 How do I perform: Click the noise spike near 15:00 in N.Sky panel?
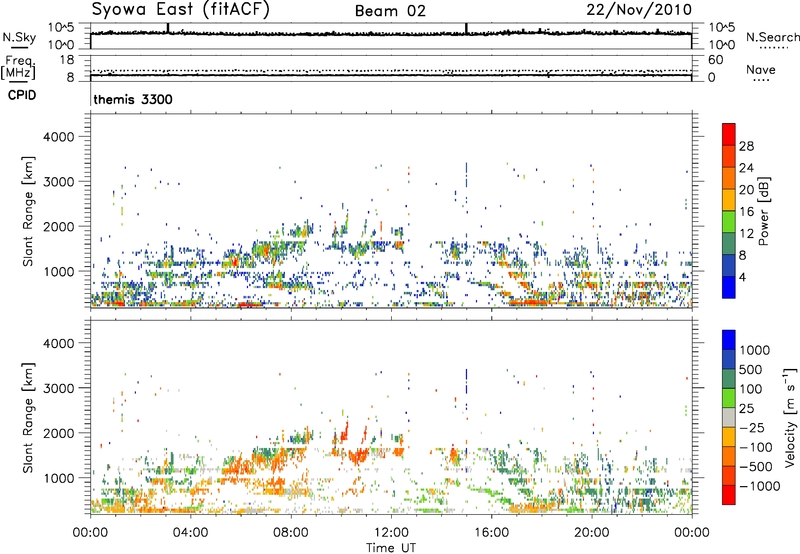point(466,29)
